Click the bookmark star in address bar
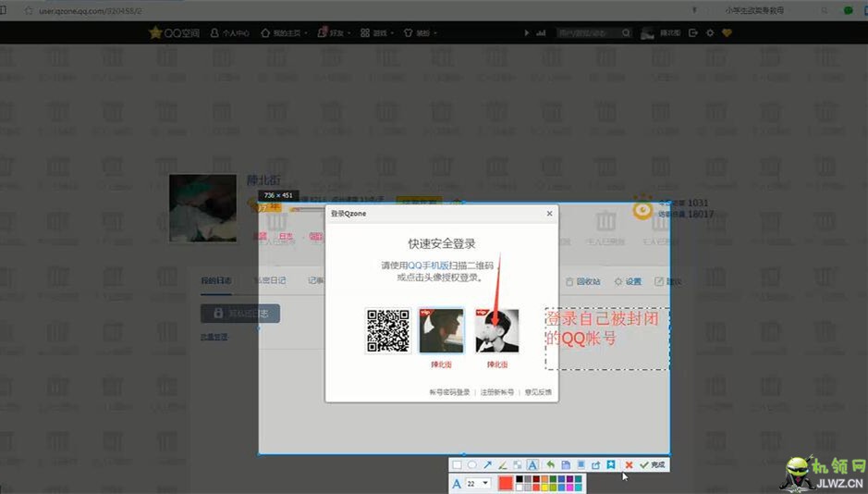The width and height of the screenshot is (868, 494). [x=29, y=10]
